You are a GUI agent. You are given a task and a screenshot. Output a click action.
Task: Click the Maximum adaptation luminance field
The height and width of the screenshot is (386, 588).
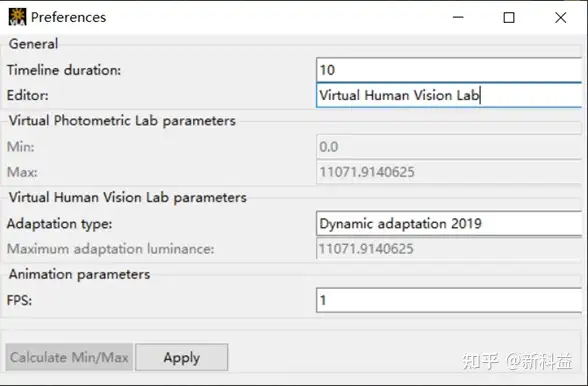449,249
